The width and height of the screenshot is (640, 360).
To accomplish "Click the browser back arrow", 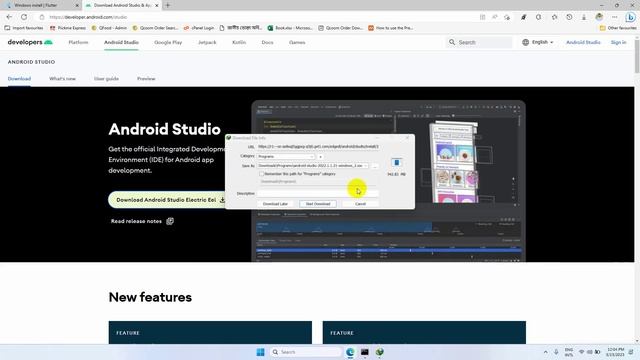I will coord(9,17).
